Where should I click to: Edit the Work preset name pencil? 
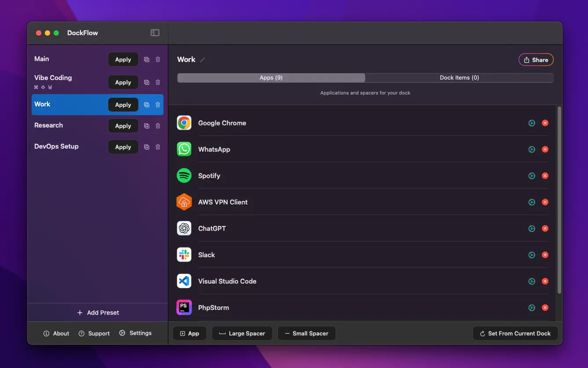click(x=203, y=60)
